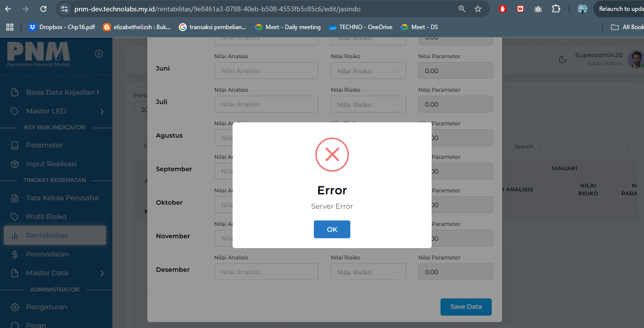
Task: Click the red hand blocker extension icon
Action: pos(503,9)
